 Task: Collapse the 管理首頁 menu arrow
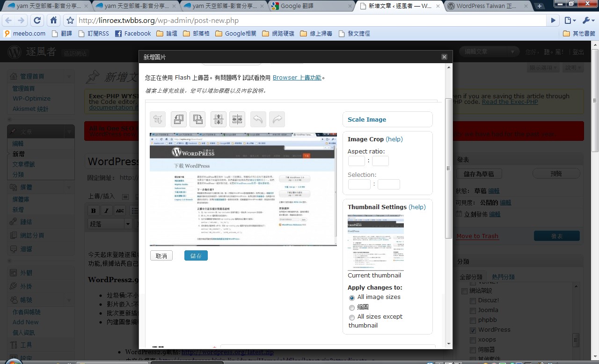69,76
